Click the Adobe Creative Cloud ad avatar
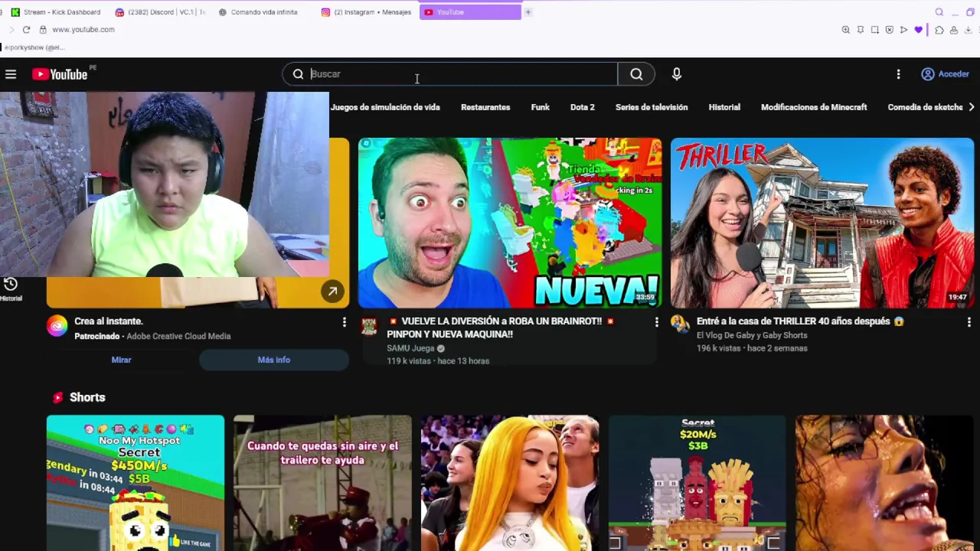 [57, 326]
